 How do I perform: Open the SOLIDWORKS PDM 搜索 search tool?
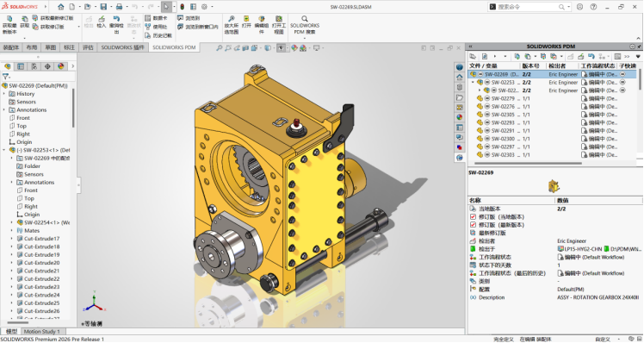tap(304, 25)
